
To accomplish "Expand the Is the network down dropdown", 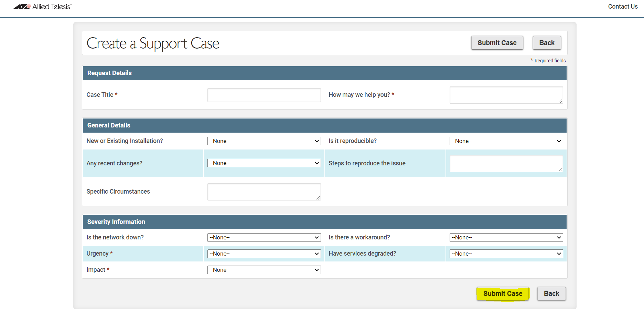I will tap(264, 237).
